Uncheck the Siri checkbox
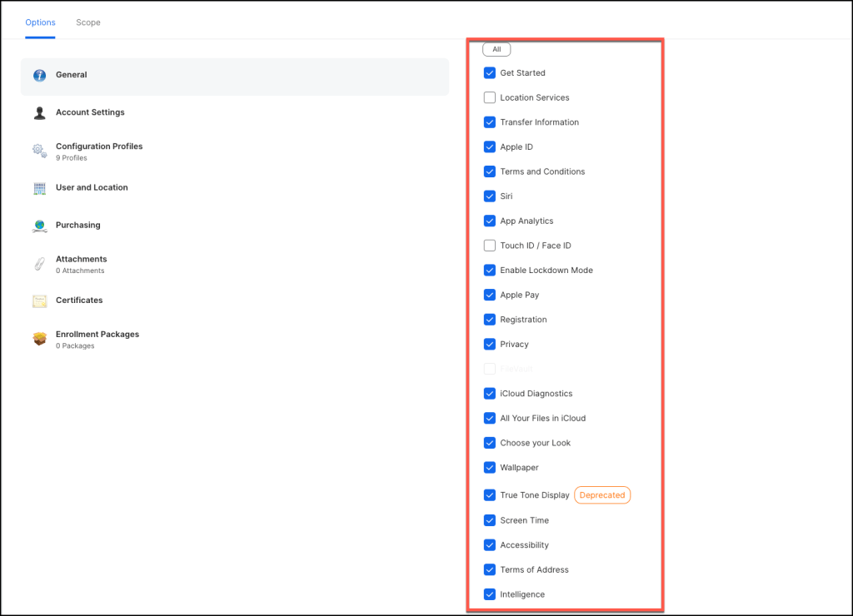Viewport: 853px width, 616px height. point(490,196)
